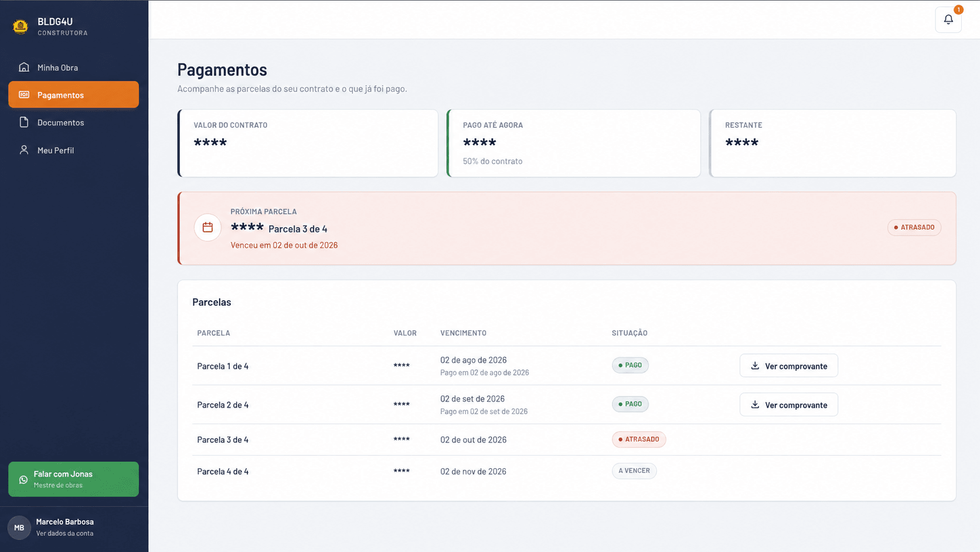Image resolution: width=980 pixels, height=552 pixels.
Task: Click the Pago Até Agora card
Action: [x=573, y=143]
